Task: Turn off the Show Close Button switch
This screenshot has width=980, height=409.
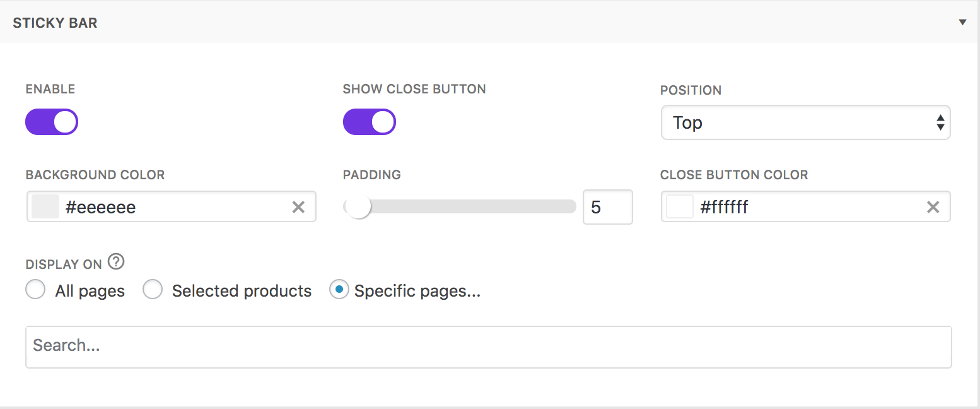Action: (370, 122)
